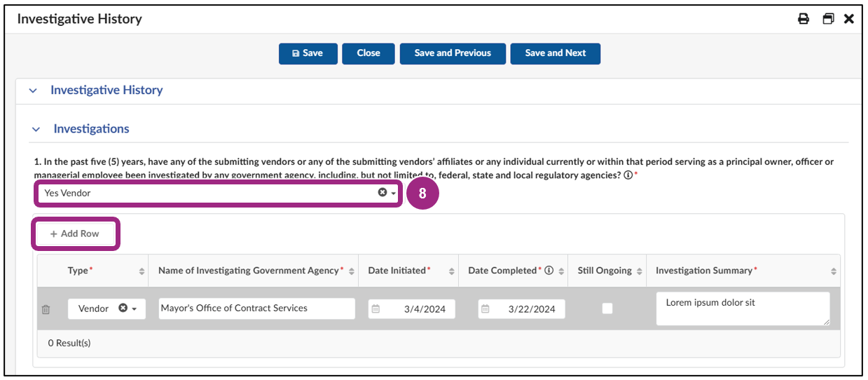Screen dimensions: 868x380
Task: Click info icon beside question one
Action: tap(628, 175)
